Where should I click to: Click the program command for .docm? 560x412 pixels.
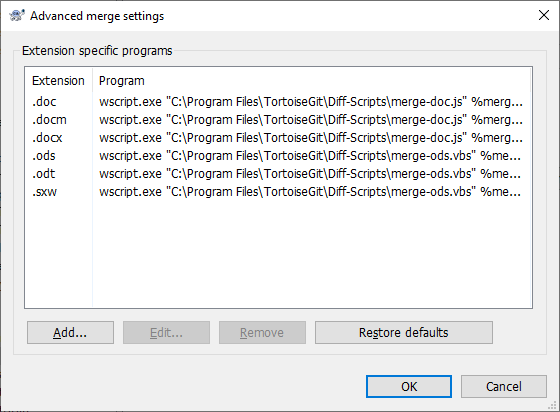point(311,120)
